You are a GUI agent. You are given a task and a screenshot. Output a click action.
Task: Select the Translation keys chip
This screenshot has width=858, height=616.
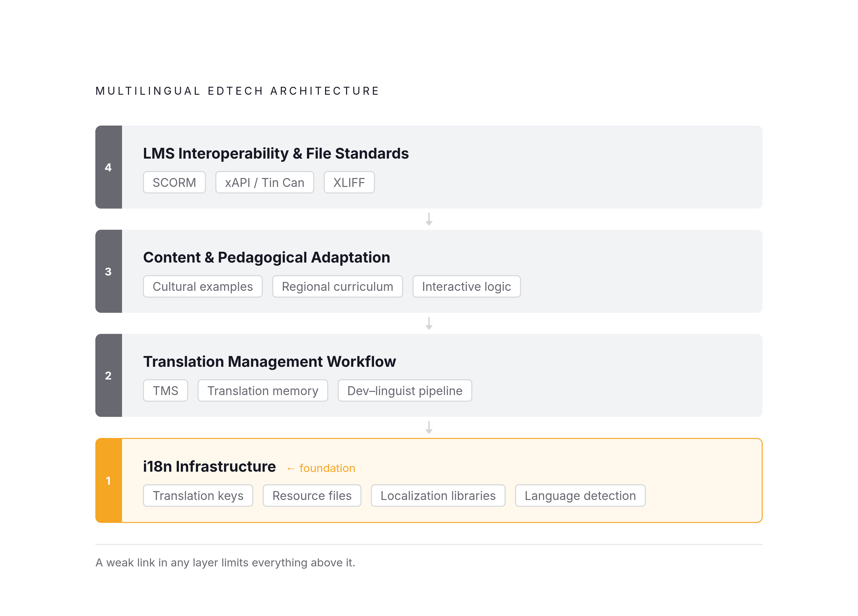(198, 496)
